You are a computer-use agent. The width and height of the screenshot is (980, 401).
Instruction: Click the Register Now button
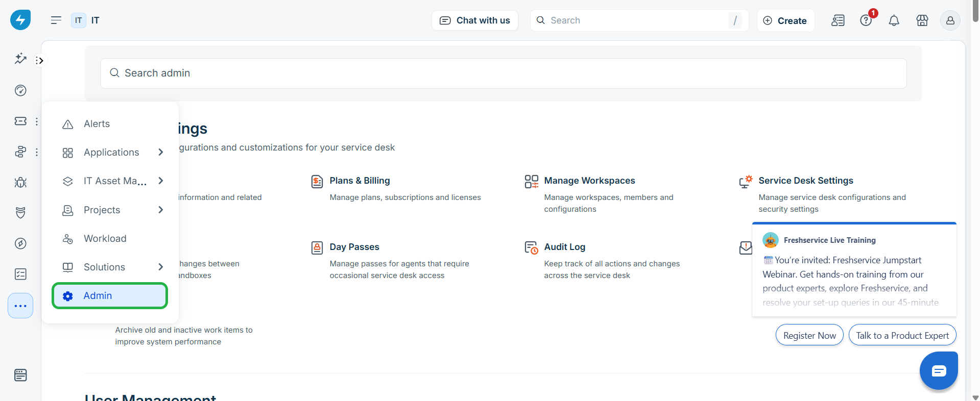pos(809,335)
